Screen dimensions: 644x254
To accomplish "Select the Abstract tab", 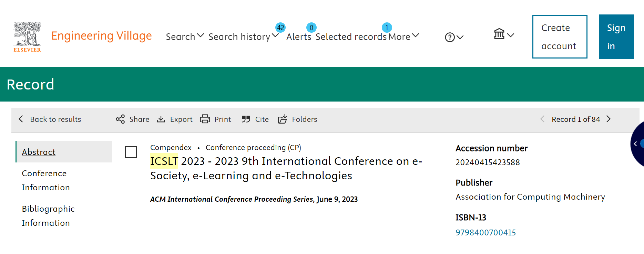I will click(x=64, y=152).
